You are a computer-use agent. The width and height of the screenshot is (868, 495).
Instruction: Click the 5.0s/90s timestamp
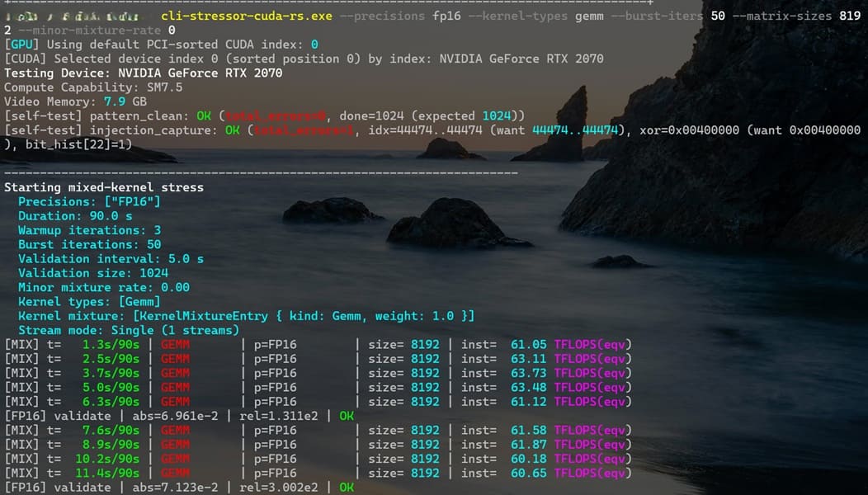[111, 388]
